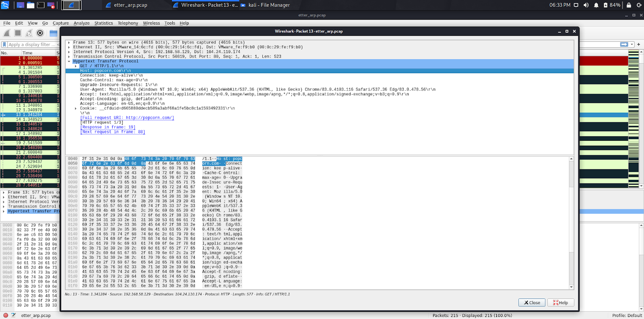This screenshot has width=644, height=319.
Task: Open capture options gear icon
Action: 40,33
